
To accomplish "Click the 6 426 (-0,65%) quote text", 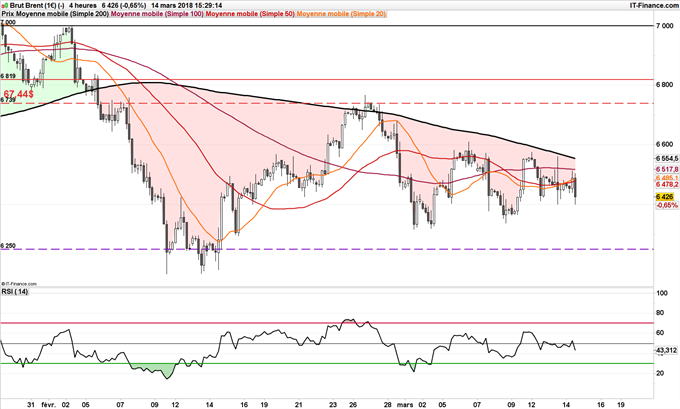I will pyautogui.click(x=124, y=6).
